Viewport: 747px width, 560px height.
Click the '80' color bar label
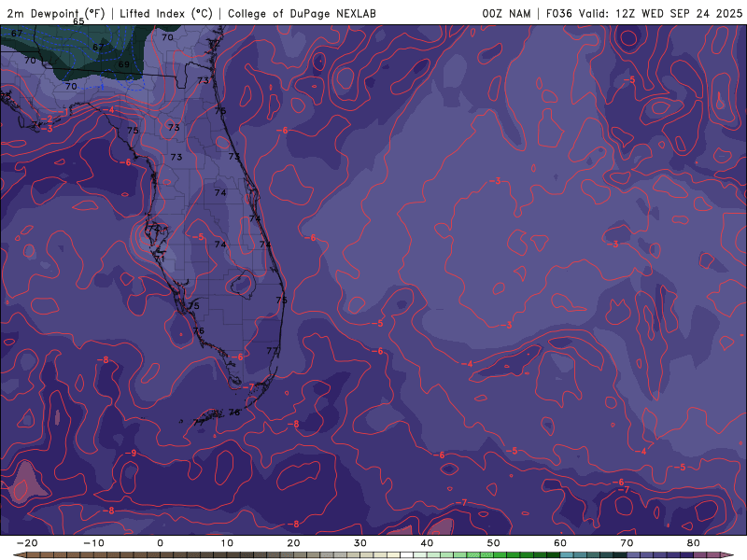point(694,543)
